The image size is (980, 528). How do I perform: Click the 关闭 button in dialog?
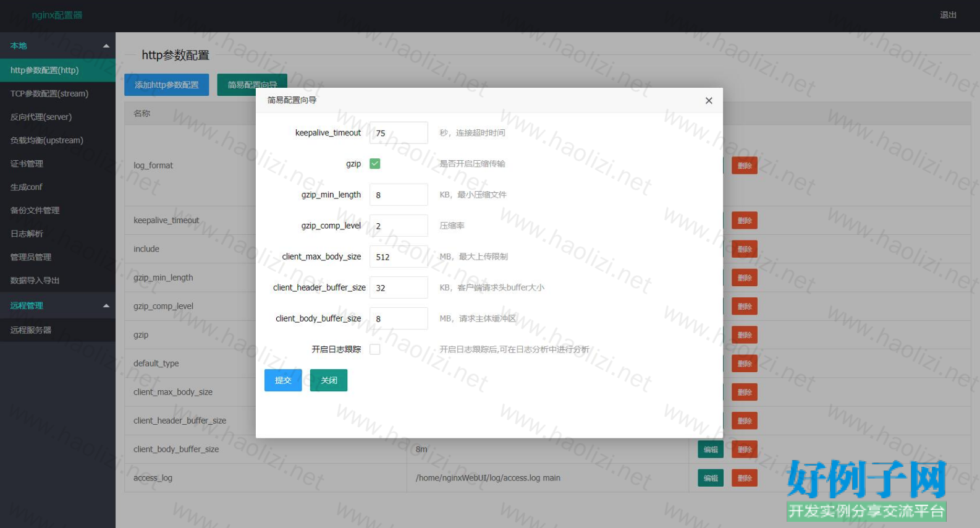(329, 380)
